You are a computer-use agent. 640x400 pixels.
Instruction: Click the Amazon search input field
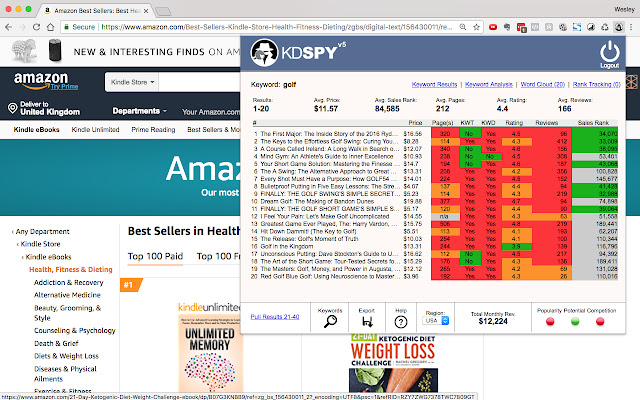pyautogui.click(x=200, y=82)
